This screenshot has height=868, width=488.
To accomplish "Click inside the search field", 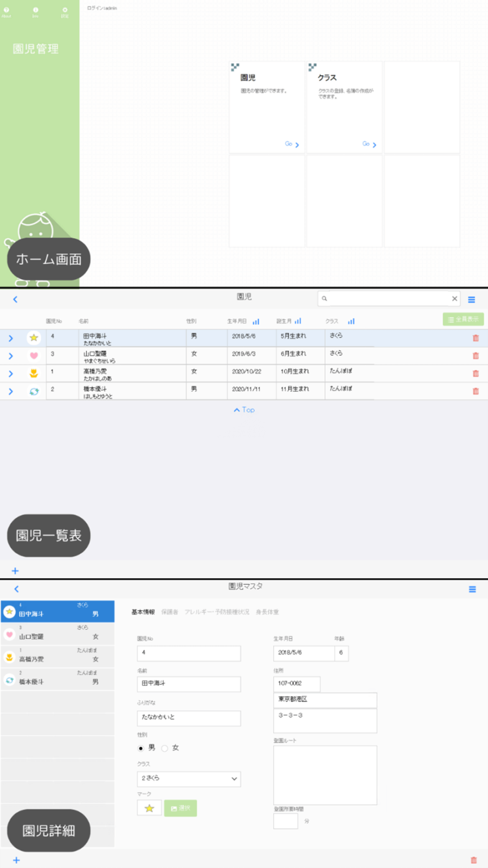I will (x=390, y=298).
